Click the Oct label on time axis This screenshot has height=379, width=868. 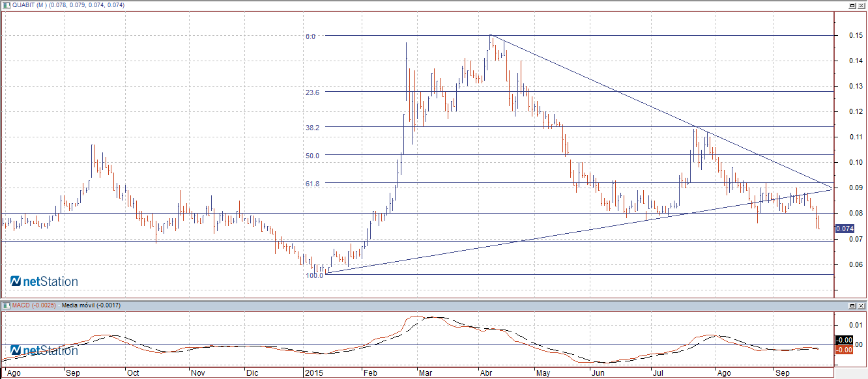tap(133, 374)
